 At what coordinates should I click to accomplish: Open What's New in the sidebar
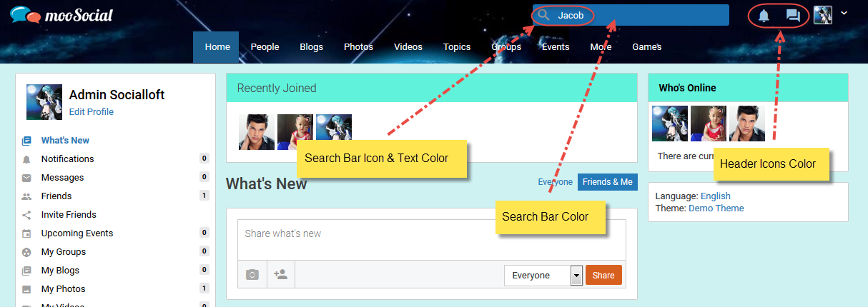(x=65, y=141)
